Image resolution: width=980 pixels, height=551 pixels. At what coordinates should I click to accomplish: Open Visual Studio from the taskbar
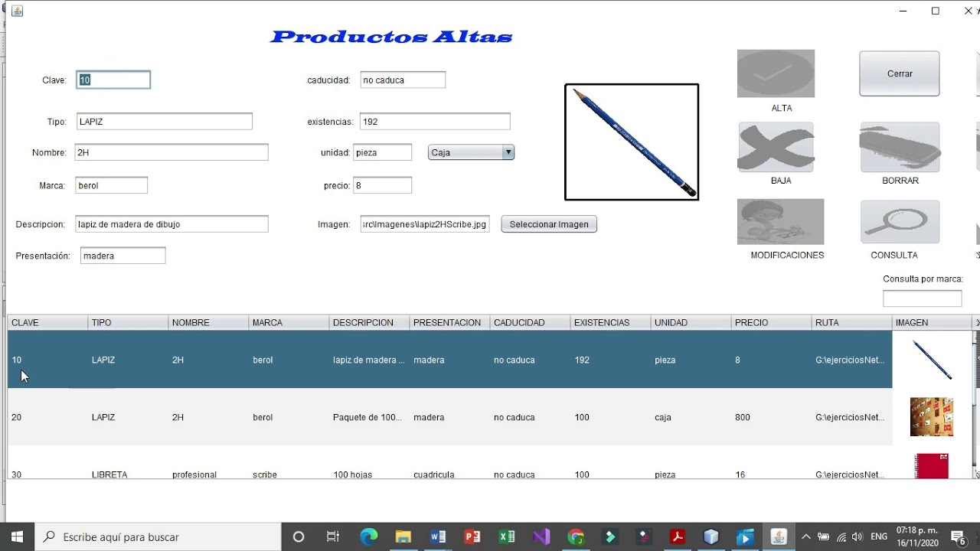(541, 537)
